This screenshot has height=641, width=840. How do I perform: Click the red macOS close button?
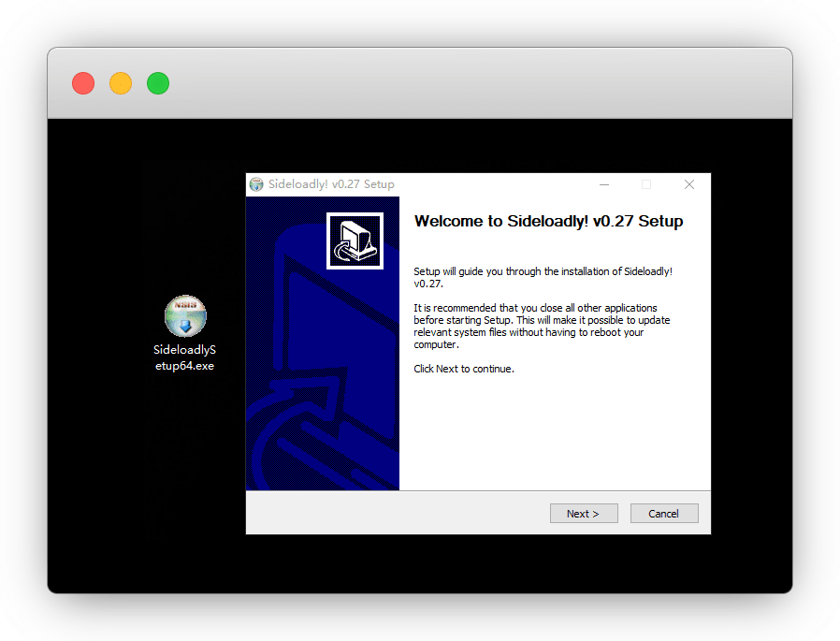83,83
